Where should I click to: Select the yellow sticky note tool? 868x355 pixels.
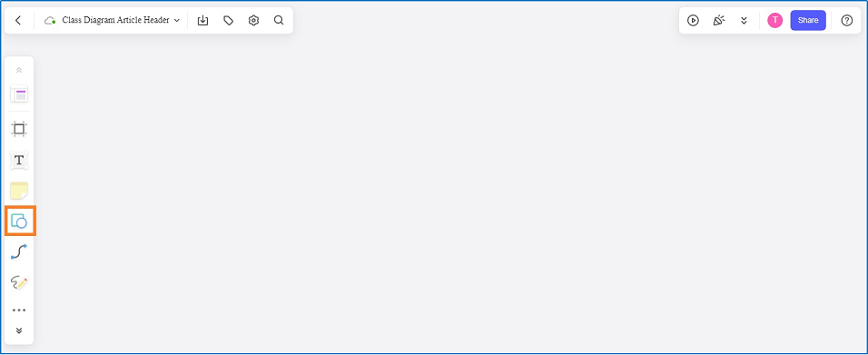(19, 191)
